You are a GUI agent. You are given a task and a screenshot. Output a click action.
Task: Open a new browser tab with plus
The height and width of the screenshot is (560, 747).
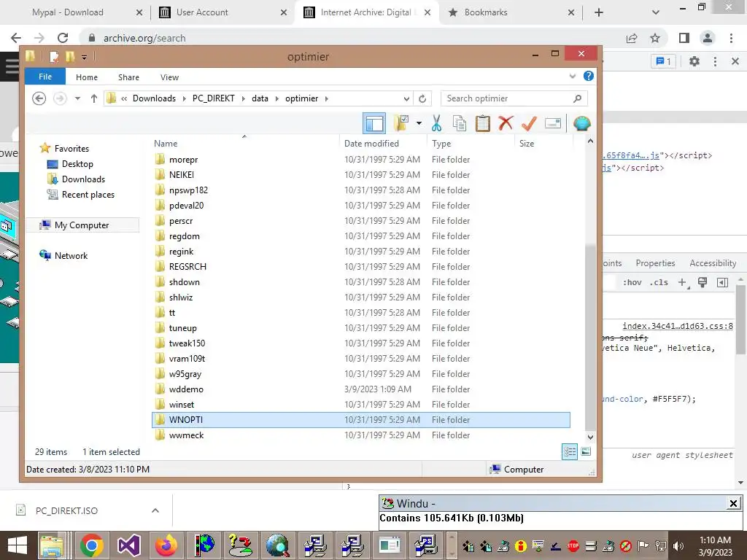[599, 12]
